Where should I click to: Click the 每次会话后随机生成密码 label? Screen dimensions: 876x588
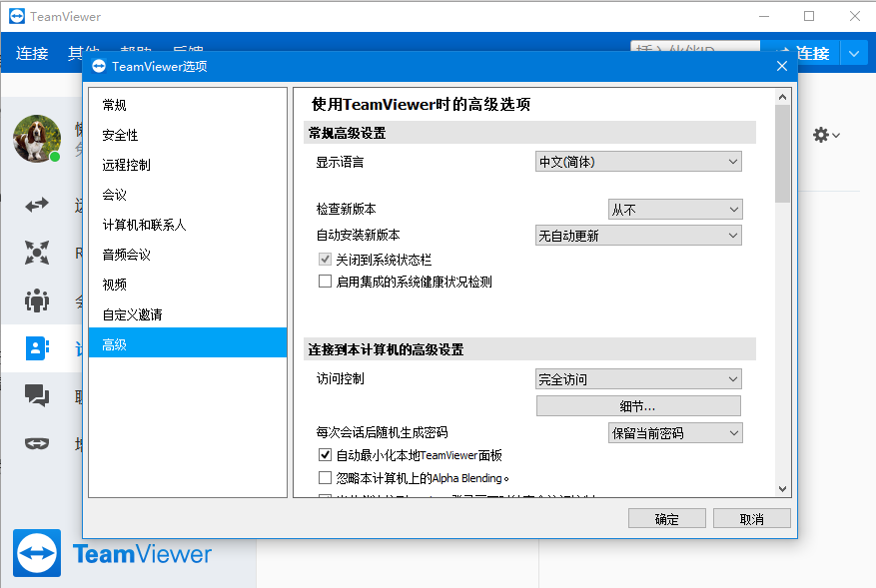pos(382,432)
